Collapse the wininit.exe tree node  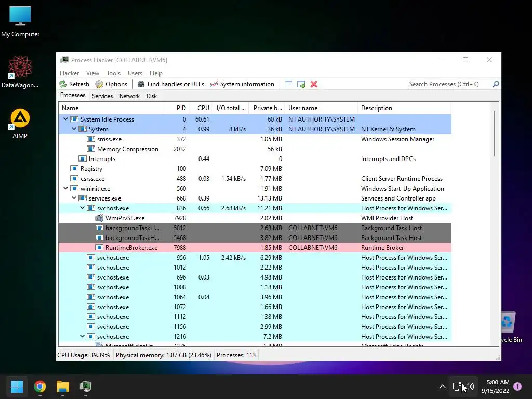pyautogui.click(x=65, y=188)
